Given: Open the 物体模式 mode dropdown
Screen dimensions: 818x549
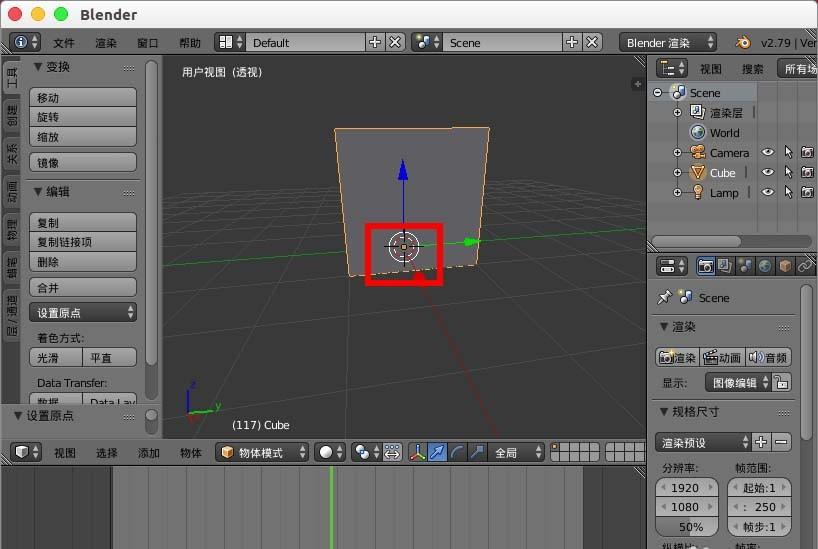Looking at the screenshot, I should click(x=261, y=452).
